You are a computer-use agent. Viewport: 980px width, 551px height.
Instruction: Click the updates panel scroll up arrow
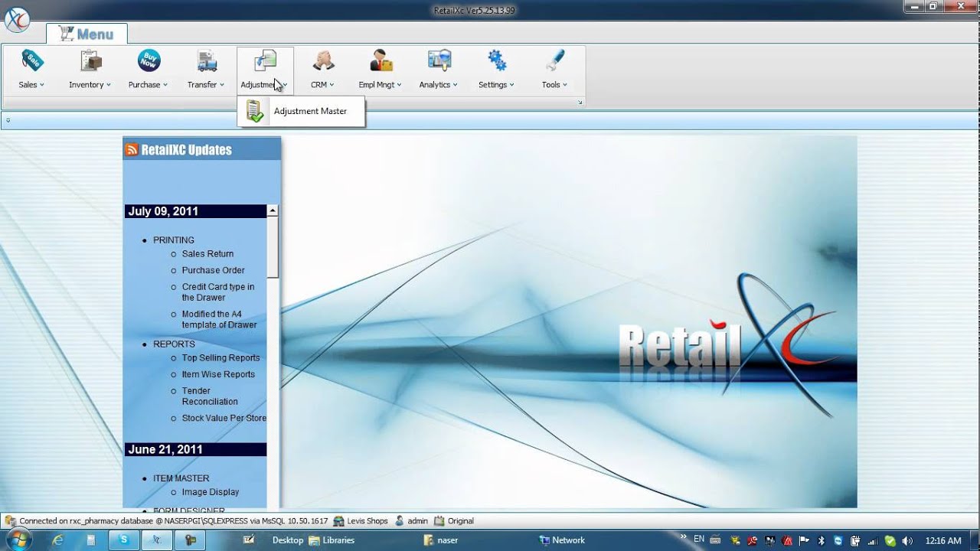(273, 210)
